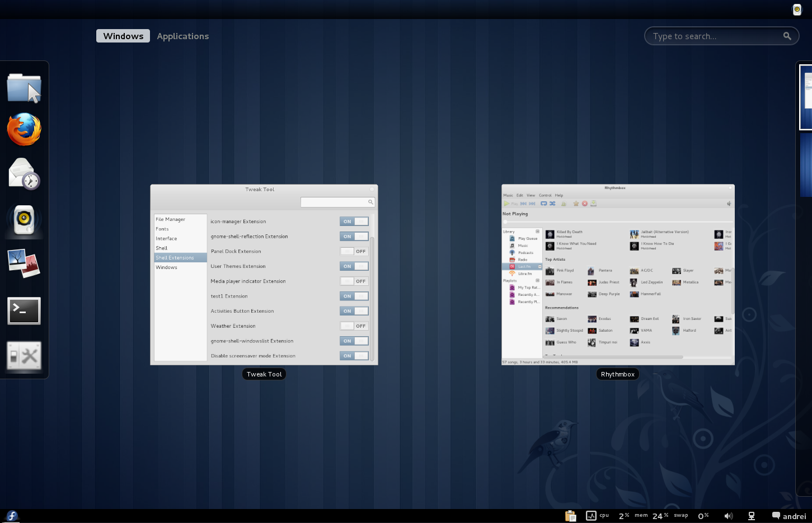This screenshot has width=812, height=523.
Task: Toggle test1 Extension switch
Action: pyautogui.click(x=354, y=296)
